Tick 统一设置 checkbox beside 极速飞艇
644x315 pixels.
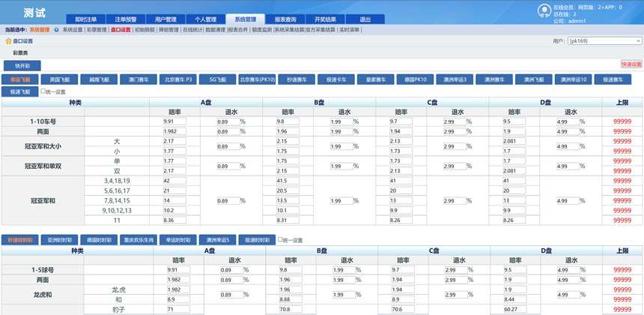tap(44, 91)
